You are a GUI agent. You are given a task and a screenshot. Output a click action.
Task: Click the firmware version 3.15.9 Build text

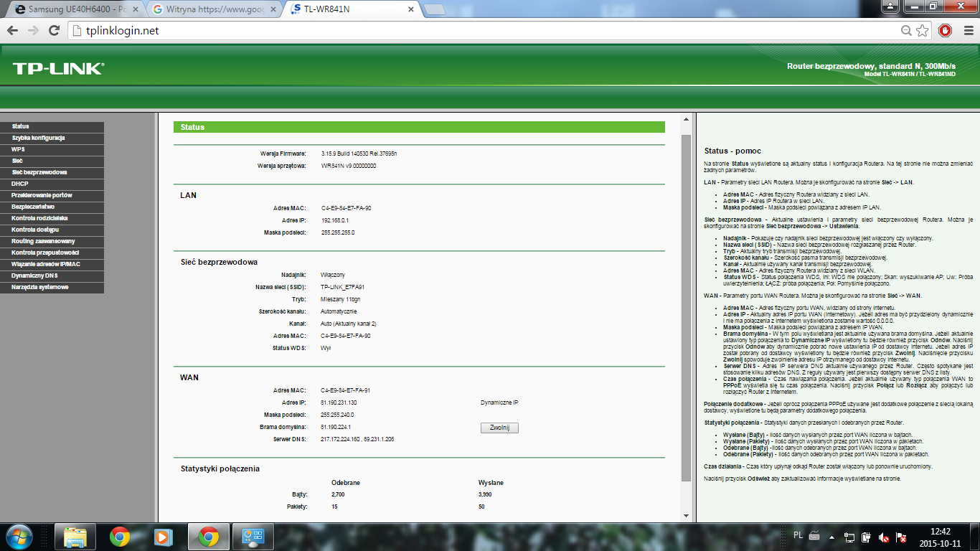359,154
